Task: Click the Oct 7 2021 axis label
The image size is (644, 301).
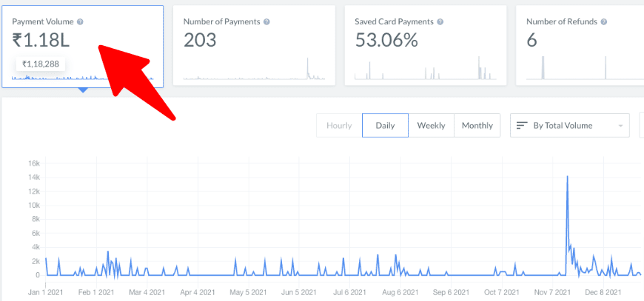Action: (x=502, y=292)
